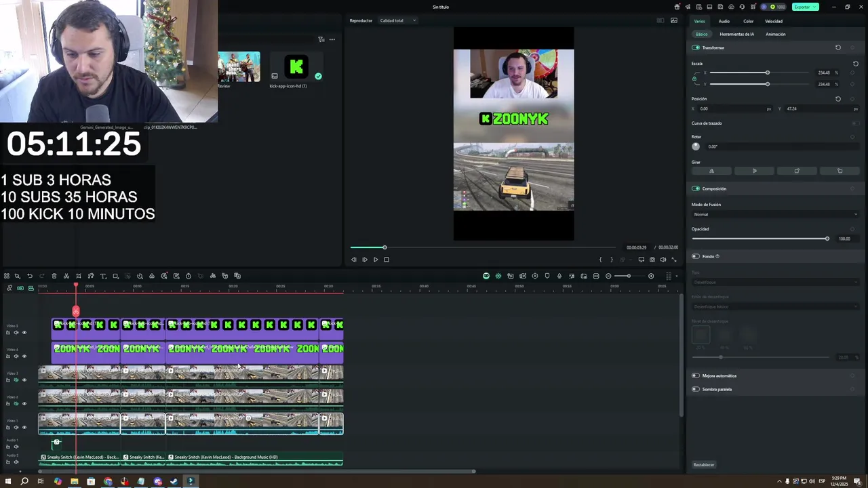Viewport: 868px width, 488px height.
Task: Delete selected clip with trash icon
Action: click(54, 276)
